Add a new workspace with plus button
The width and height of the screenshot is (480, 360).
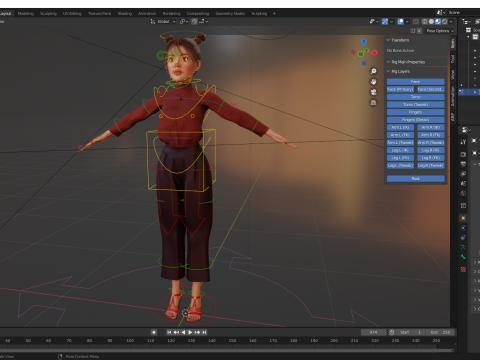click(274, 14)
